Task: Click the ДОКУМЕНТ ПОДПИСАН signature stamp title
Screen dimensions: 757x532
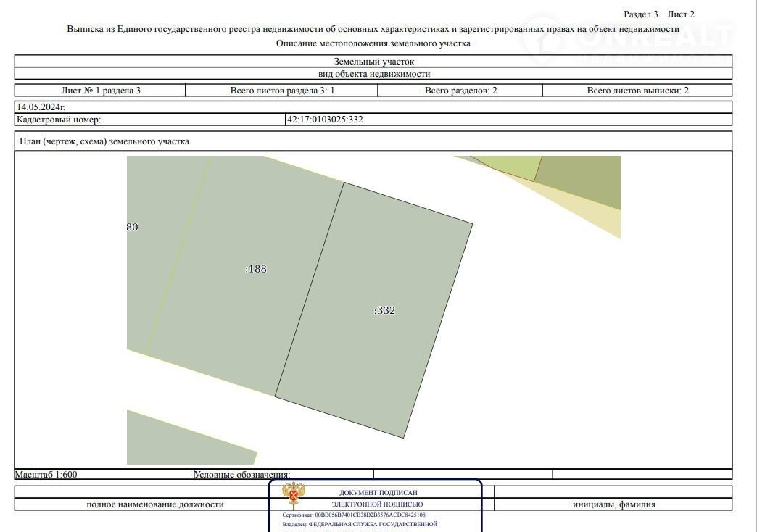Action: [x=378, y=493]
